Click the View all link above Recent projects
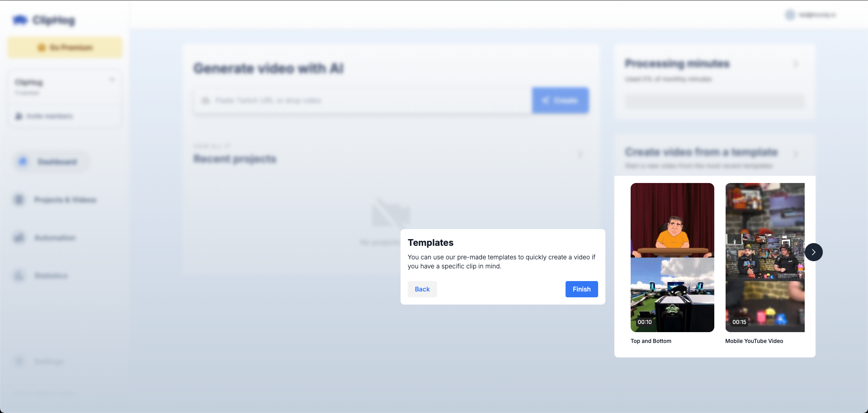This screenshot has height=413, width=868. coord(212,146)
